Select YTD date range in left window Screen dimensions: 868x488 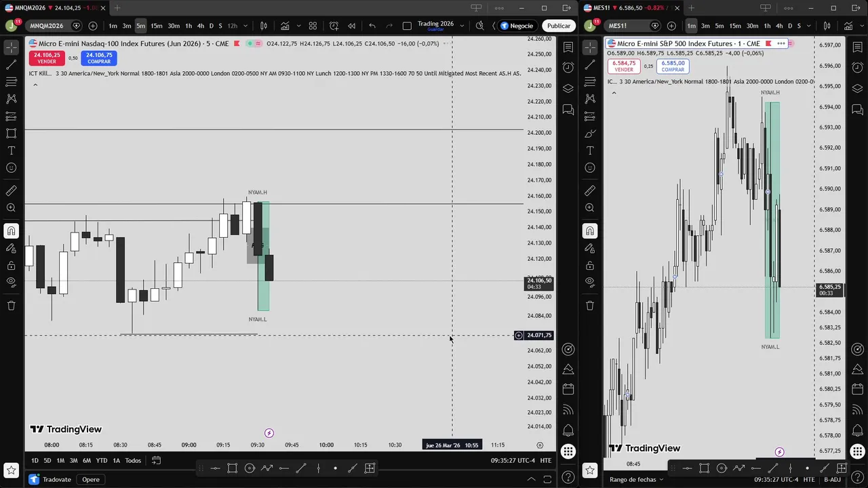point(102,461)
